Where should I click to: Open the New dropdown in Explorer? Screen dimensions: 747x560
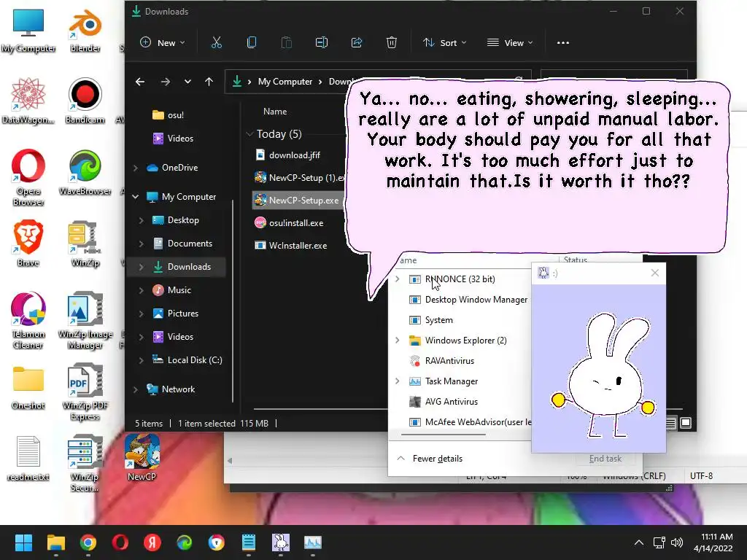point(163,43)
